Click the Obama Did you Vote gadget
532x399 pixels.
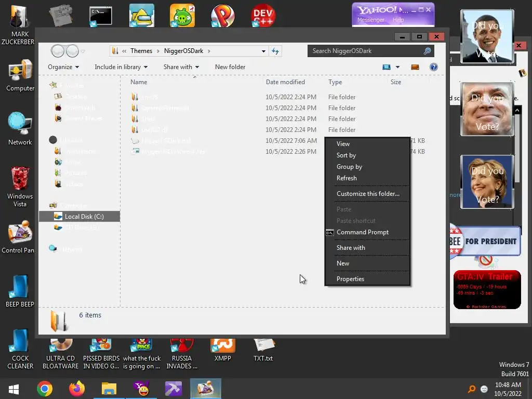click(x=487, y=36)
